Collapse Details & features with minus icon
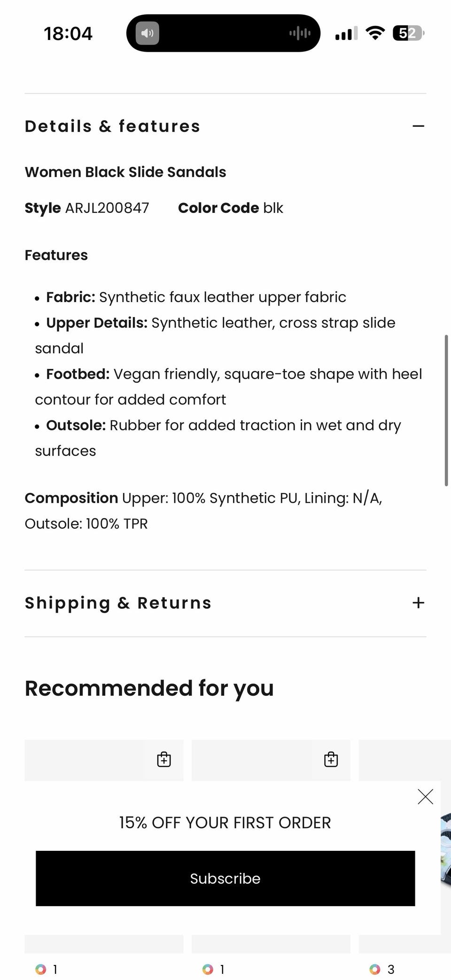Image resolution: width=451 pixels, height=980 pixels. click(418, 126)
